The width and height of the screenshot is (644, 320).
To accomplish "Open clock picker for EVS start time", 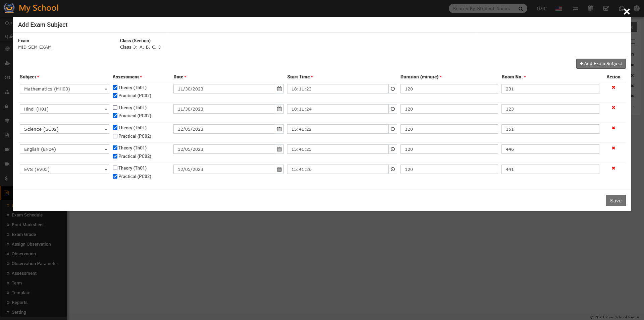I will tap(392, 169).
